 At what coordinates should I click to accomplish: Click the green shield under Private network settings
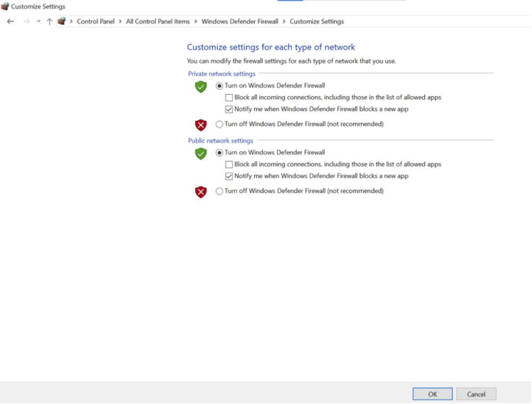tap(201, 87)
